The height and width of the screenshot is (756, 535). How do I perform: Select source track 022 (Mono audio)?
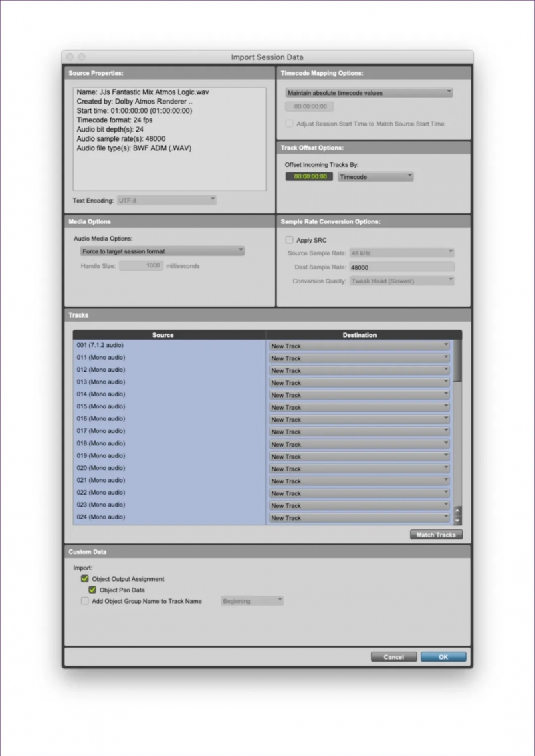[169, 493]
